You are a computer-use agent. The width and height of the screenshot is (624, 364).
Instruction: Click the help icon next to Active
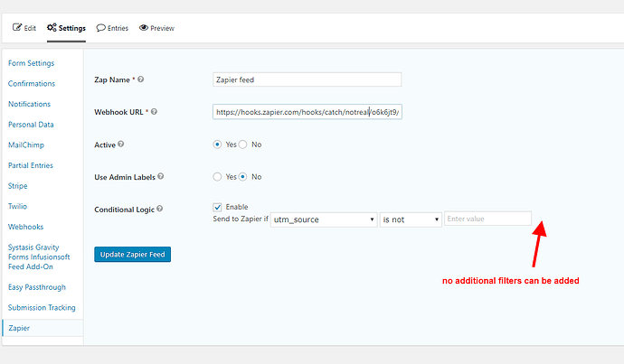[x=121, y=144]
